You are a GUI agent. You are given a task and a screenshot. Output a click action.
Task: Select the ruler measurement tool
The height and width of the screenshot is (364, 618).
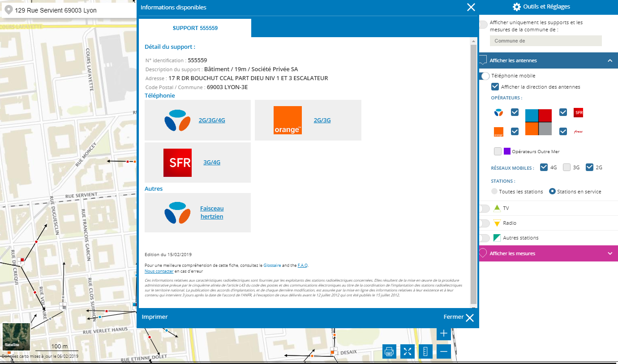point(425,351)
